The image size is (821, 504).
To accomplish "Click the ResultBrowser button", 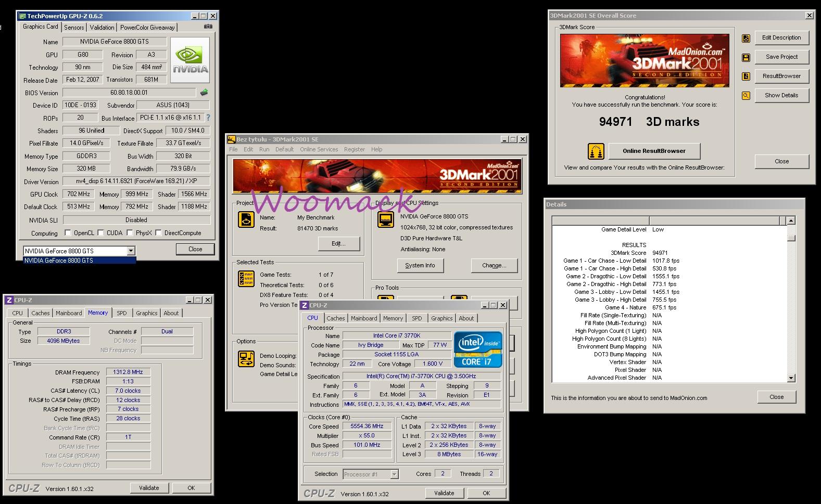I will (781, 76).
